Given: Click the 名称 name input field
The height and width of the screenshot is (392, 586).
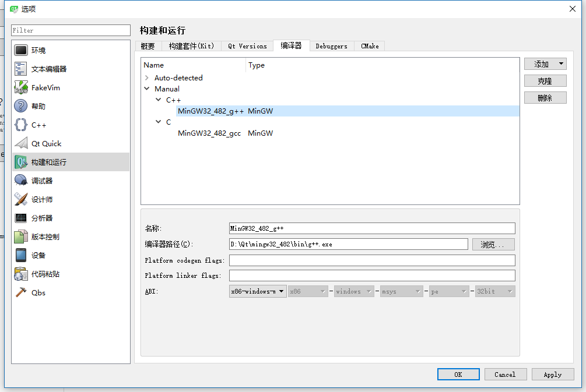Looking at the screenshot, I should [x=372, y=228].
